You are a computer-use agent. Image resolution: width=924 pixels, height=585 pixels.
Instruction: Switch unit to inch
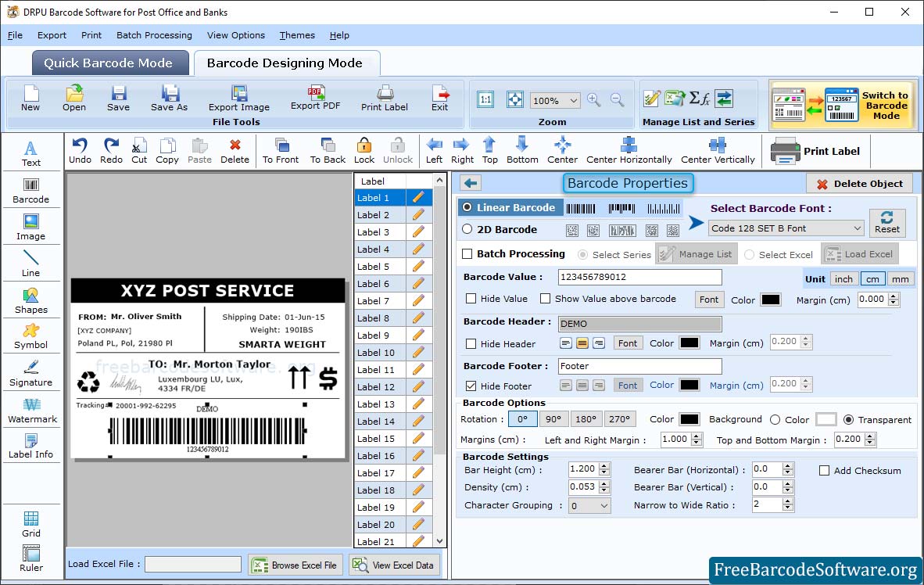tap(843, 279)
